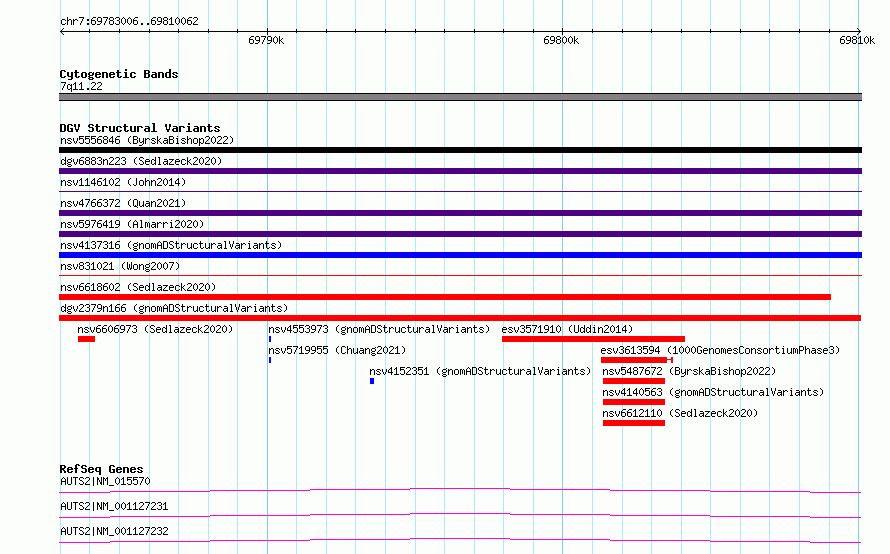Click the red nsv4140563 variant bar
The image size is (890, 554).
tap(634, 402)
